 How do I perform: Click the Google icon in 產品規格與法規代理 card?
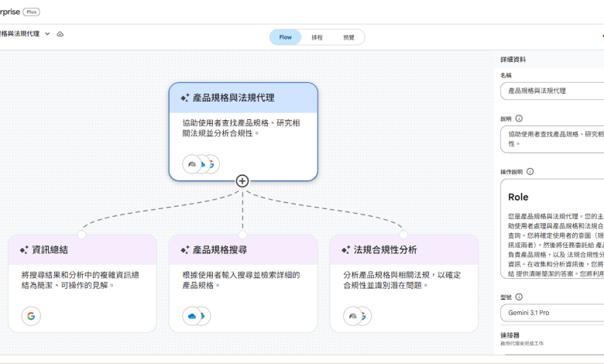211,164
